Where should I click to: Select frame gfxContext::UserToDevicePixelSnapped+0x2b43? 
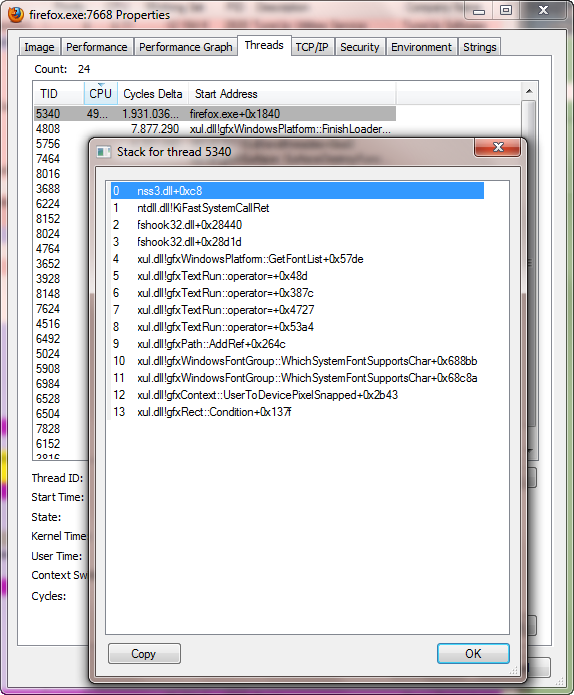click(297, 395)
